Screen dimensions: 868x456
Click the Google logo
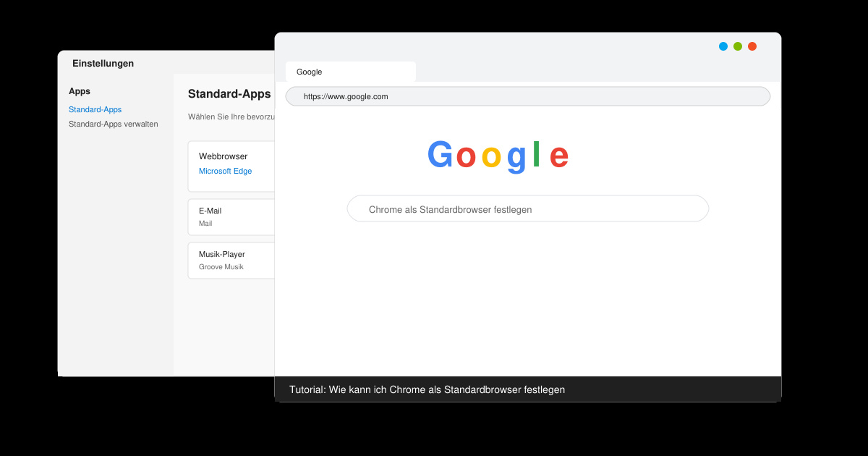click(498, 156)
